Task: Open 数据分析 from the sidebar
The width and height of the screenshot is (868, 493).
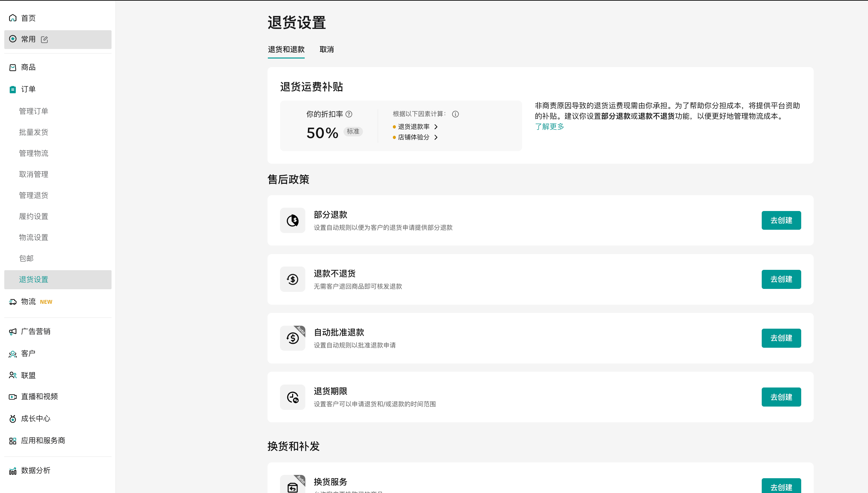Action: [x=36, y=471]
